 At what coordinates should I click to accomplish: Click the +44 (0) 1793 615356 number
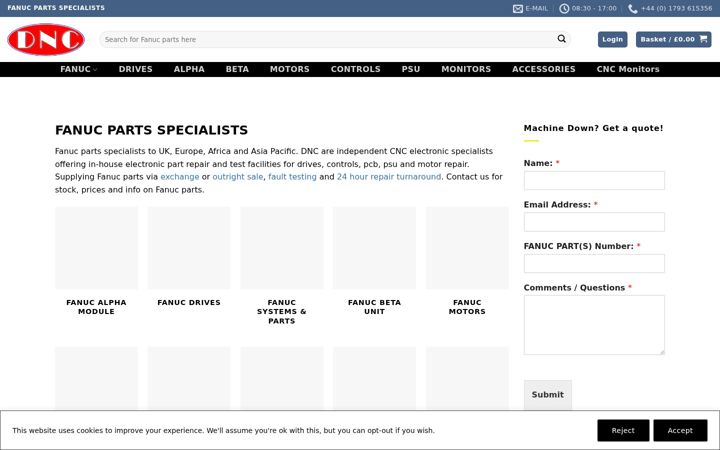(x=676, y=9)
